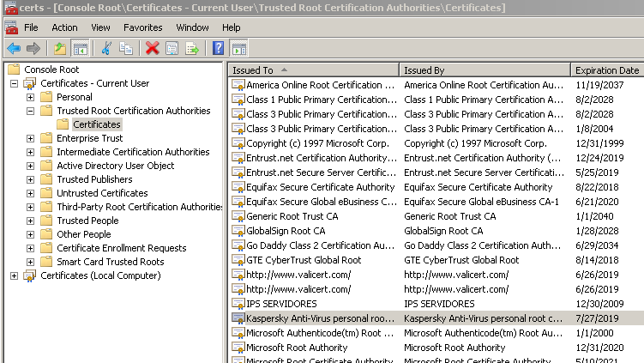This screenshot has width=644, height=363.
Task: Expand the Personal store node
Action: 30,98
